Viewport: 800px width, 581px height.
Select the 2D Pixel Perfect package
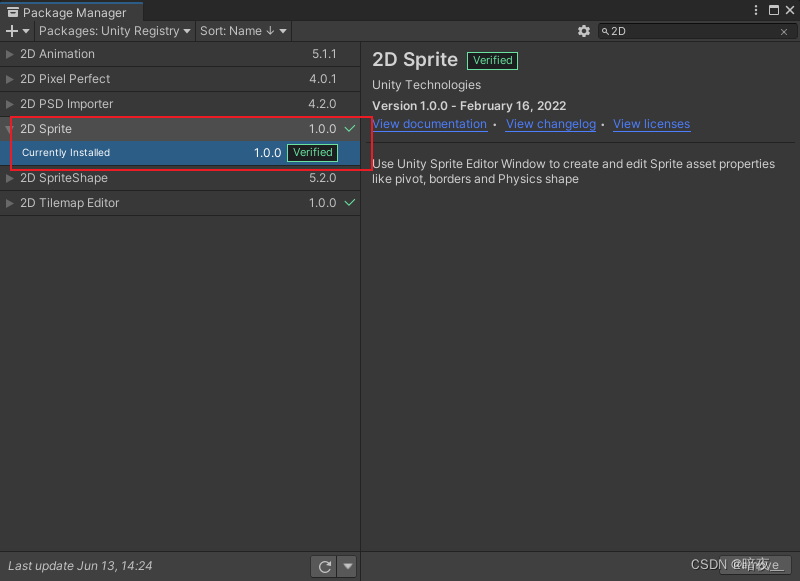[180, 79]
